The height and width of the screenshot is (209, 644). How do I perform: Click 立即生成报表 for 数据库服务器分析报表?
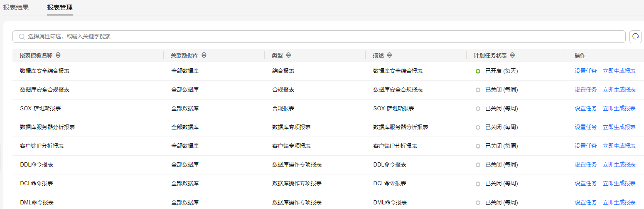(x=619, y=127)
